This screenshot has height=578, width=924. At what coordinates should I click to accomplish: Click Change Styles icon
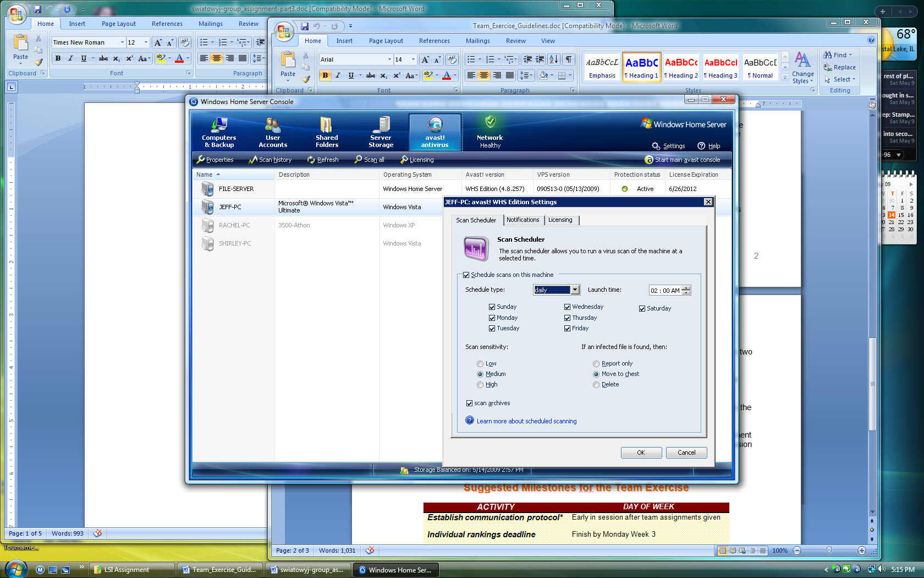pos(802,68)
